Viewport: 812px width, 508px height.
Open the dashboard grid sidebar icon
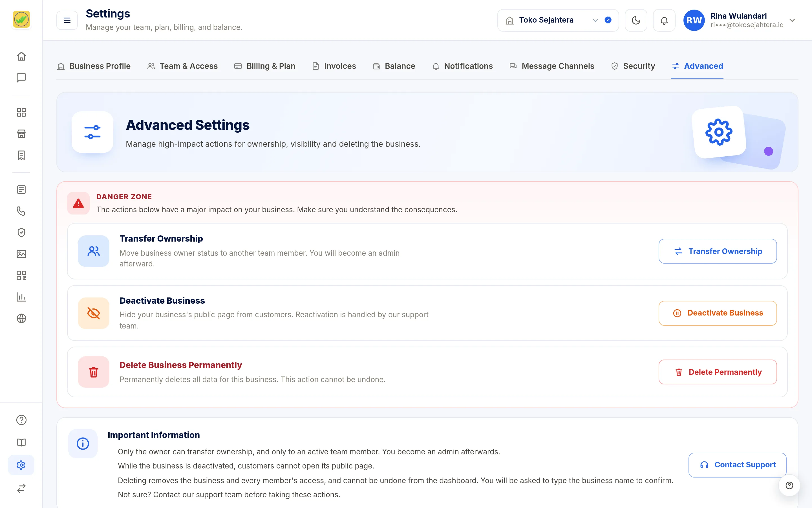tap(21, 112)
